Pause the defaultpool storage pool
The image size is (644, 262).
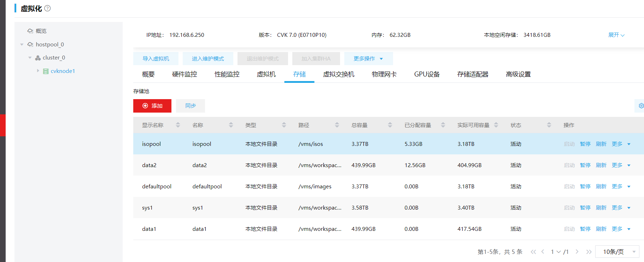click(585, 187)
